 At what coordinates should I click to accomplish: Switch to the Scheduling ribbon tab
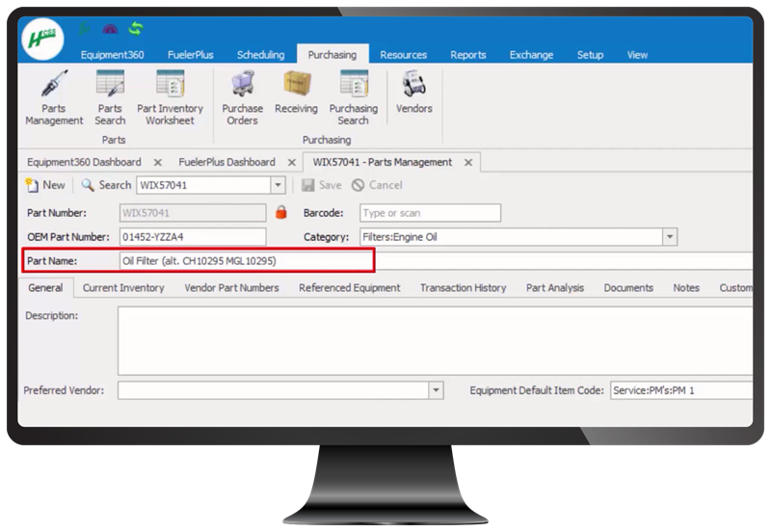(x=260, y=55)
